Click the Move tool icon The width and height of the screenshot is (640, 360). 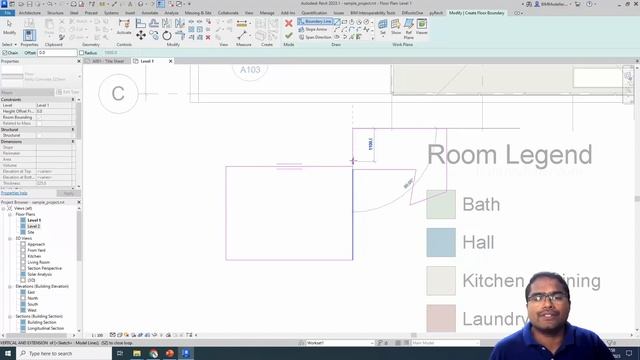[x=141, y=36]
